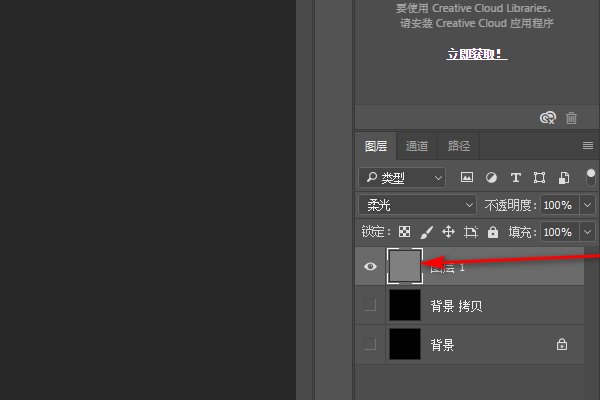This screenshot has height=400, width=600.
Task: Show the 背景 layer visibility box
Action: pyautogui.click(x=370, y=344)
